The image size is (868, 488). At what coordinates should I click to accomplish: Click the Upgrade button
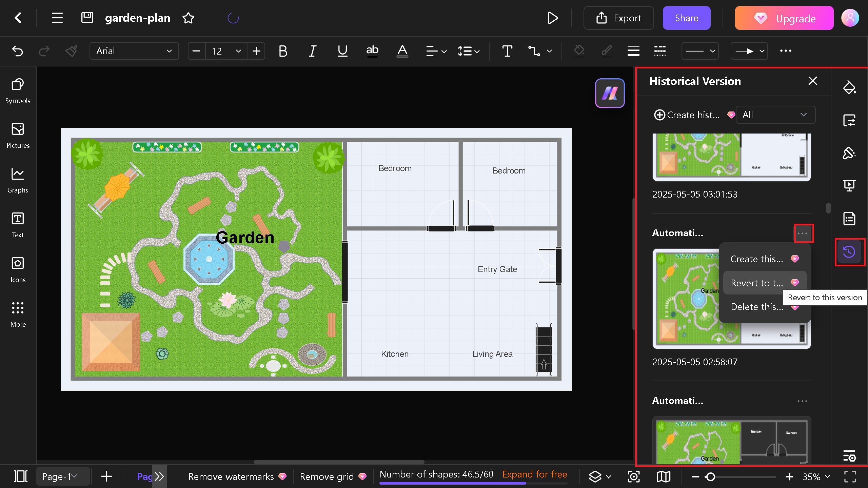tap(784, 18)
